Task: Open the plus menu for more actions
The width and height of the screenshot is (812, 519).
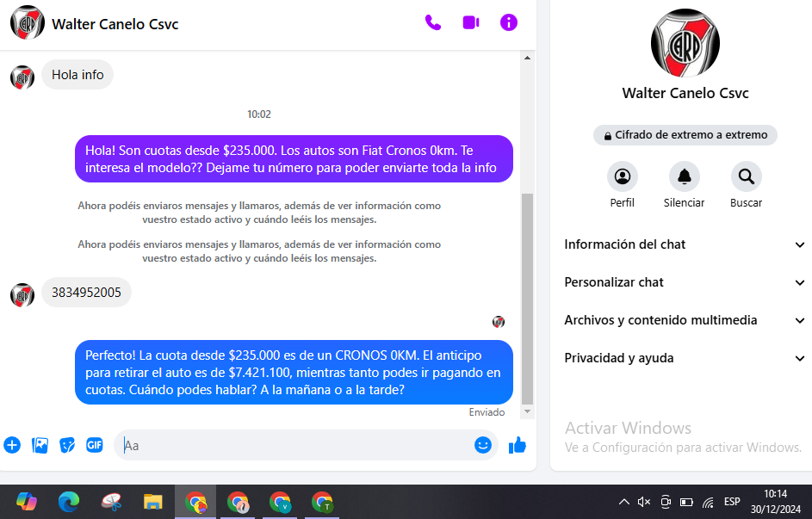Action: point(12,445)
